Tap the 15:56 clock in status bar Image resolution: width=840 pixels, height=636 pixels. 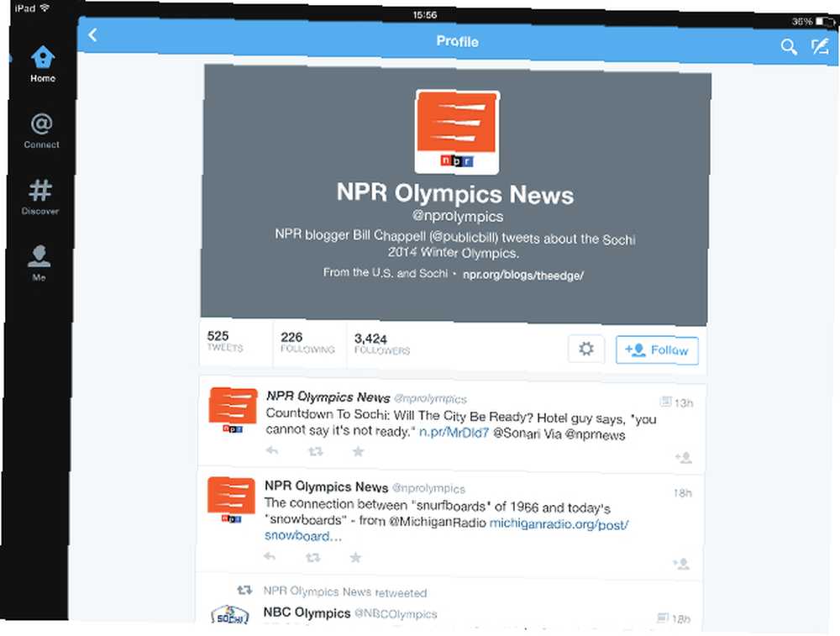(x=425, y=15)
